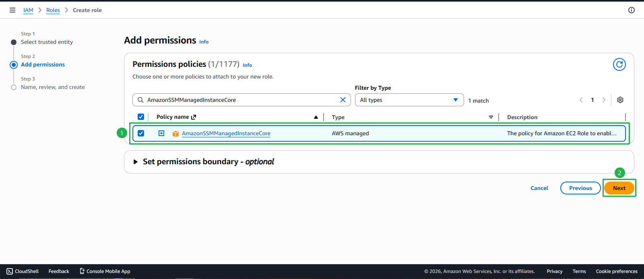Image resolution: width=644 pixels, height=279 pixels.
Task: Click the '1 match' result count
Action: pyautogui.click(x=479, y=101)
